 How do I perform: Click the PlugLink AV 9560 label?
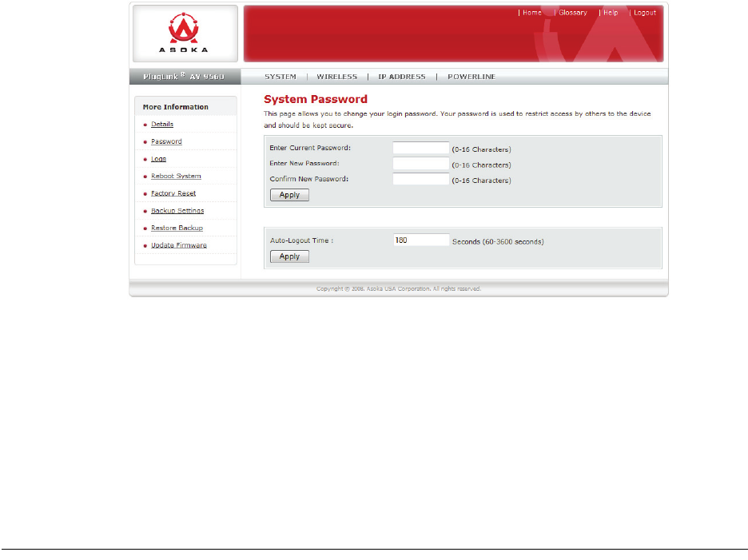pos(184,77)
